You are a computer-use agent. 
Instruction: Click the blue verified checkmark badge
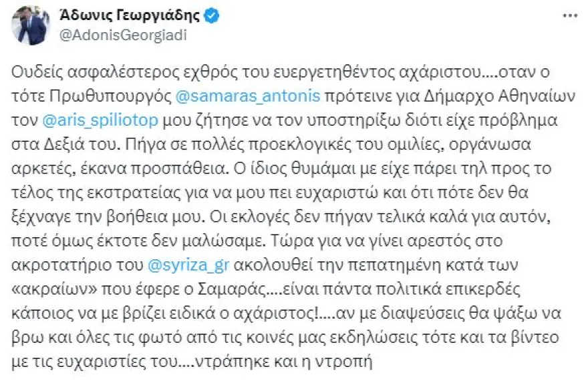click(x=212, y=16)
